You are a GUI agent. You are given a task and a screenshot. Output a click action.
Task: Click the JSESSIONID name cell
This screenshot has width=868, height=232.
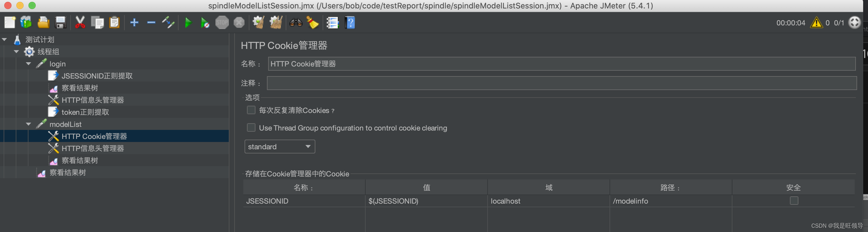[x=304, y=201]
